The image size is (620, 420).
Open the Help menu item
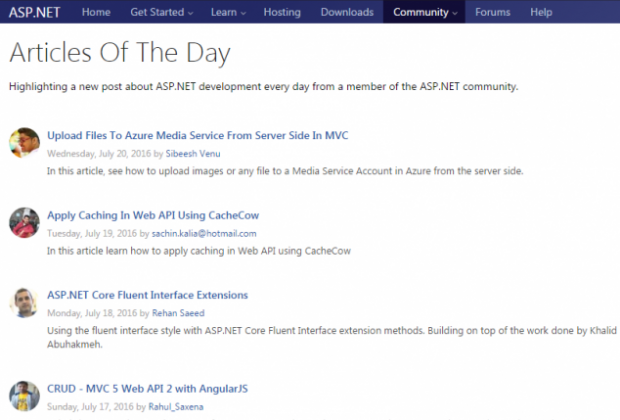[x=541, y=12]
